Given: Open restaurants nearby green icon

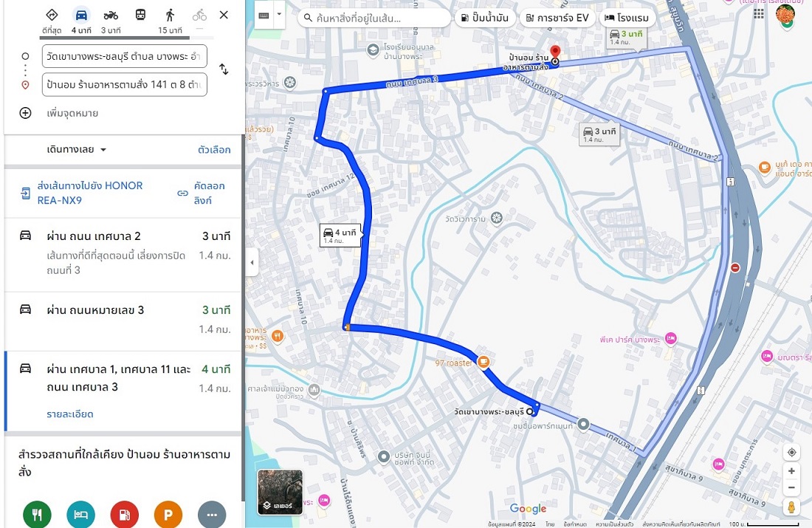Looking at the screenshot, I should (x=38, y=515).
